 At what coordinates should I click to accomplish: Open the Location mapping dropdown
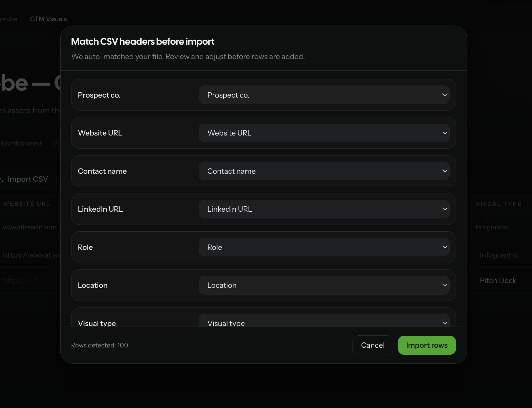pos(324,285)
